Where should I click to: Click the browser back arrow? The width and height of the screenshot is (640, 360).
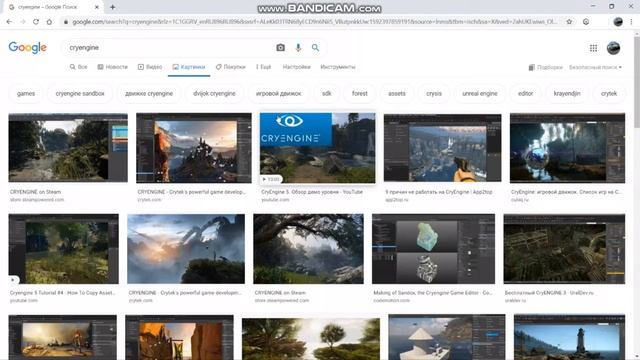9,22
